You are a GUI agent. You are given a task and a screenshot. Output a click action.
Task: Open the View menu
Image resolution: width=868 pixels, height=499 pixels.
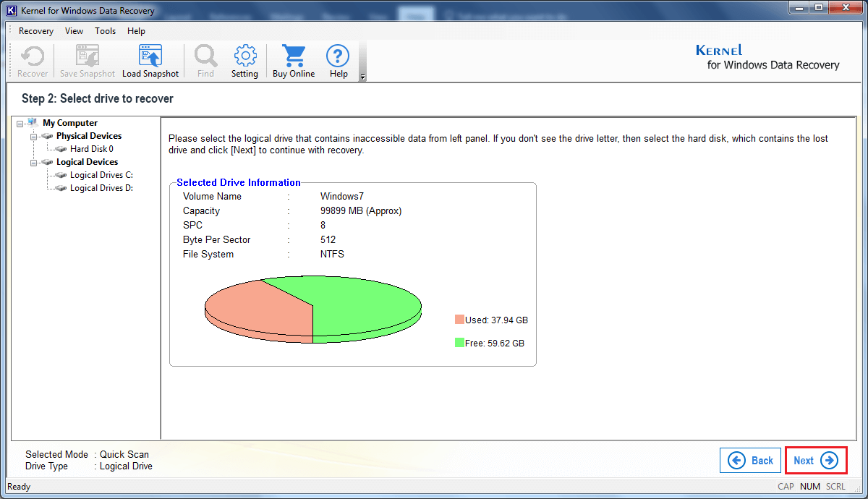(74, 31)
